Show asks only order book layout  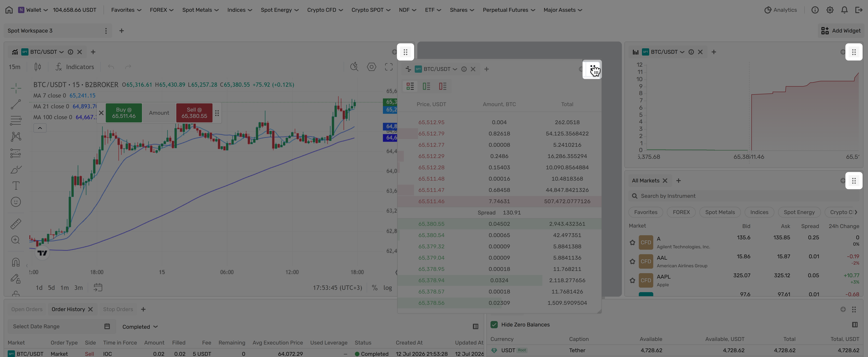tap(442, 87)
